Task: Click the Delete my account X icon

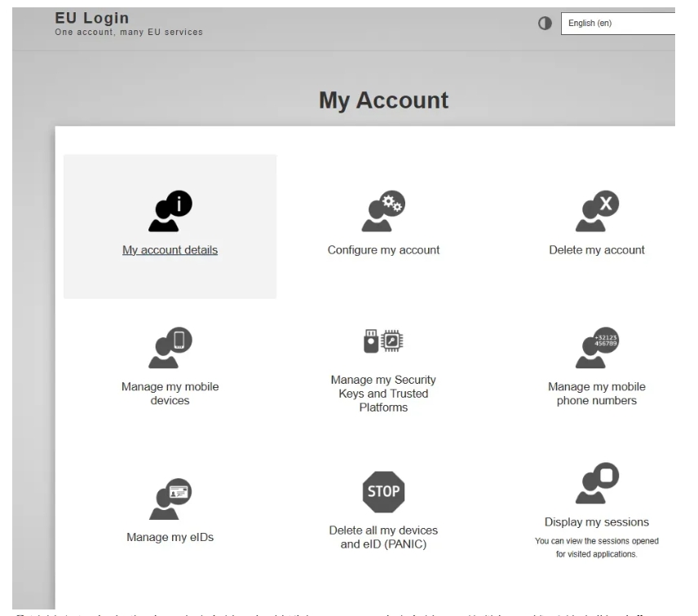Action: click(x=597, y=213)
